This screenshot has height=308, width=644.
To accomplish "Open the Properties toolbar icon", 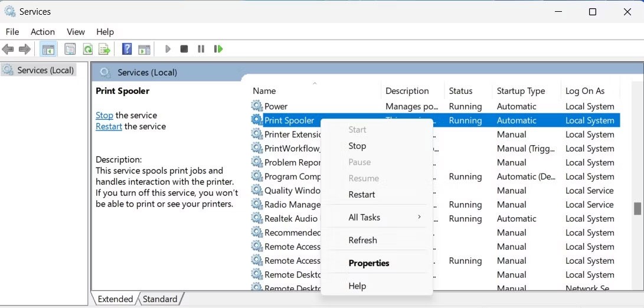I will (x=70, y=49).
